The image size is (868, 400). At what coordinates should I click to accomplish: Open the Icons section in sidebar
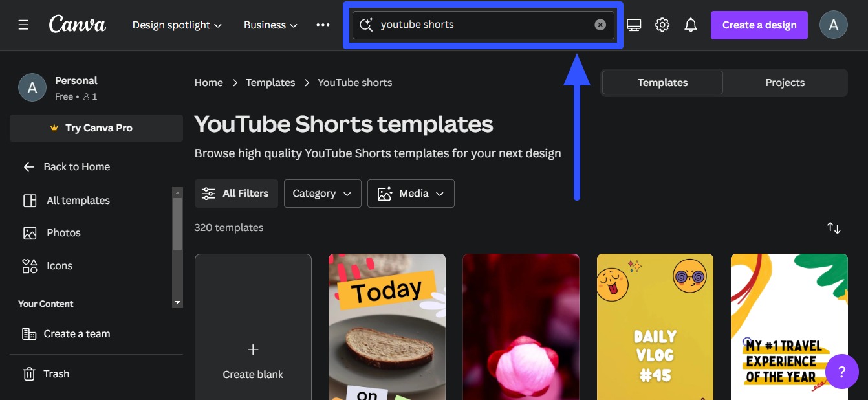pyautogui.click(x=59, y=265)
